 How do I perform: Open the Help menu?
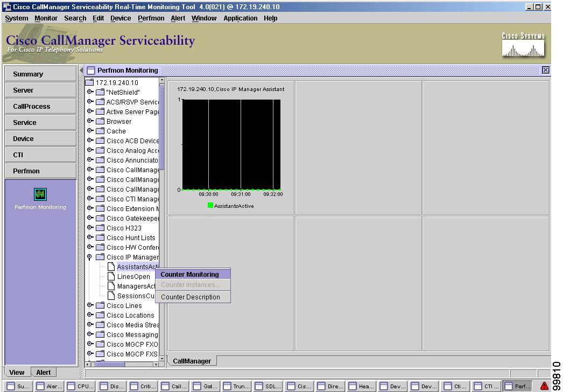(x=270, y=18)
